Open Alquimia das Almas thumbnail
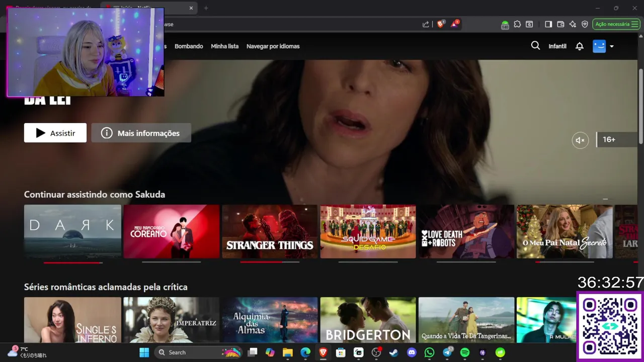This screenshot has height=362, width=644. click(270, 320)
